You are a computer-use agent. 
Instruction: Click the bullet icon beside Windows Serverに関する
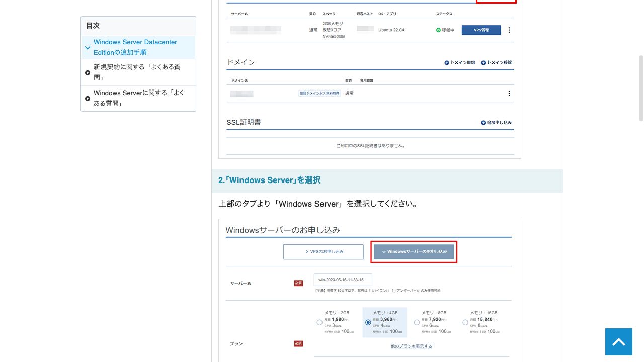coord(88,99)
